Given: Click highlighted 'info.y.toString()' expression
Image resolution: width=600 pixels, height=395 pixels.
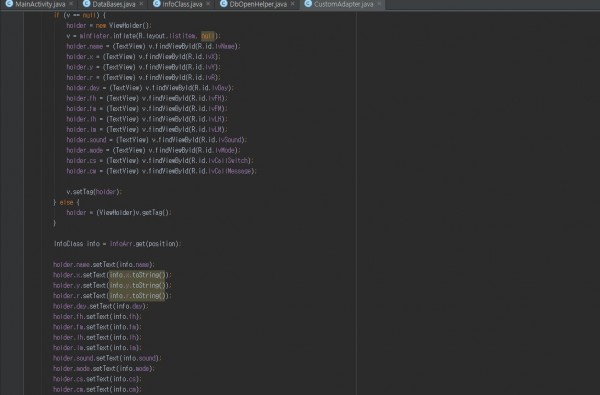Looking at the screenshot, I should pyautogui.click(x=137, y=285).
